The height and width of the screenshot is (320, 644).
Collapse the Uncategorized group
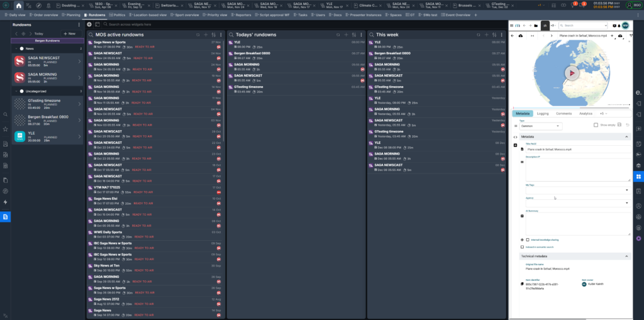pyautogui.click(x=16, y=91)
